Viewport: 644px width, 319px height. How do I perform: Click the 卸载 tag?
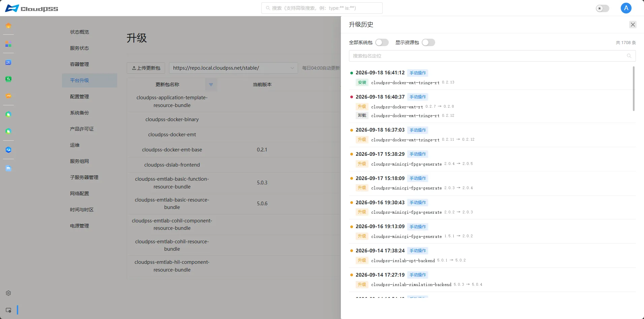362,115
